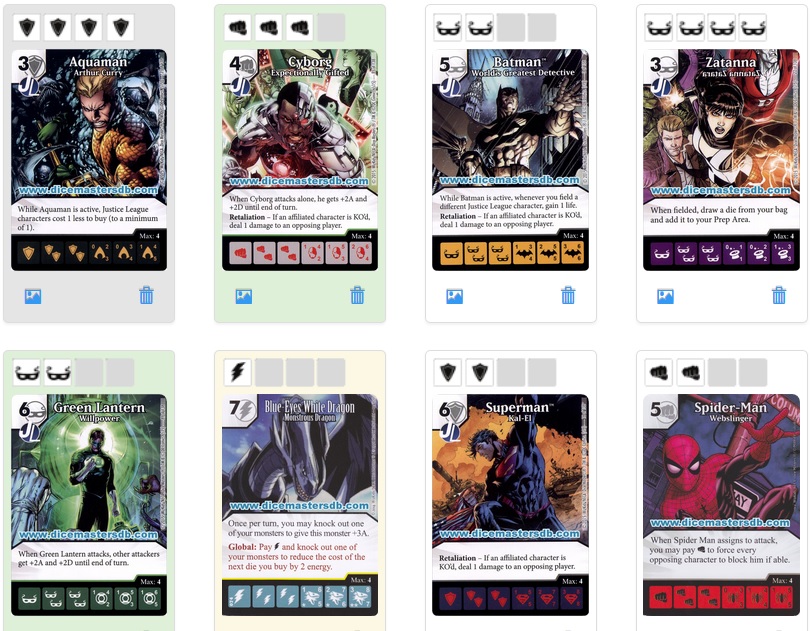
Task: Click the trash icon under Aquaman card
Action: tap(147, 295)
